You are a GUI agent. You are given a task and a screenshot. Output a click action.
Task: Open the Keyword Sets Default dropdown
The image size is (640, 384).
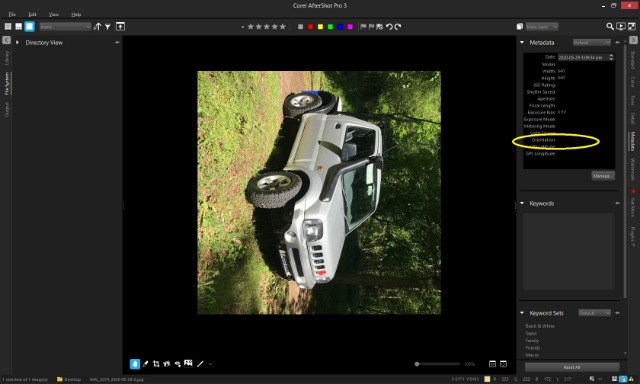pyautogui.click(x=594, y=313)
